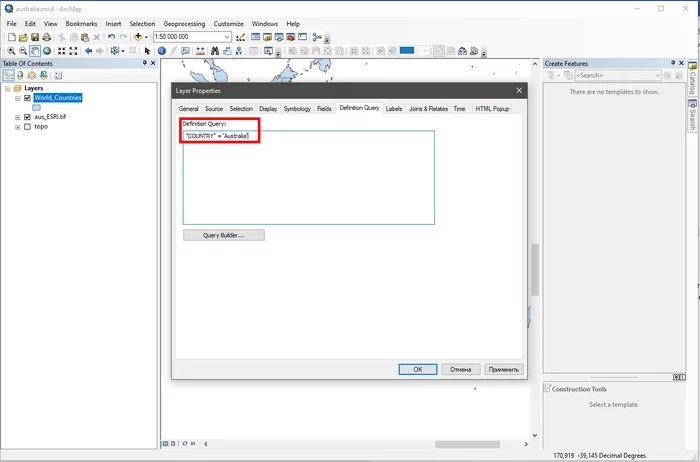Collapse the Layers data frame
This screenshot has height=462, width=700.
point(8,88)
